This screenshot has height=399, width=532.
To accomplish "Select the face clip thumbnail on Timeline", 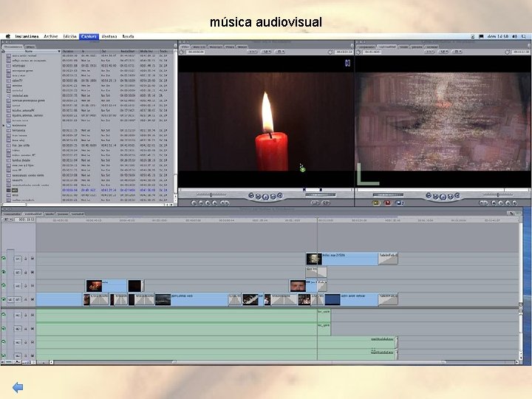I will click(298, 286).
